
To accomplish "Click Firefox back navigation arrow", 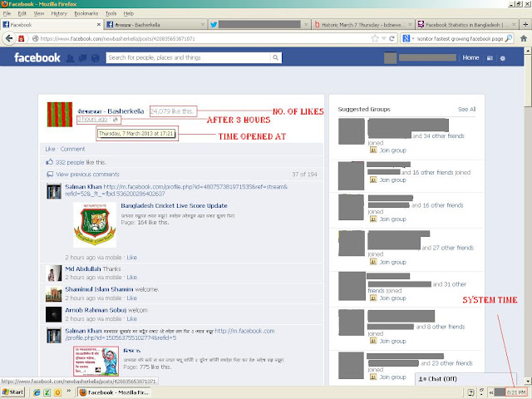I will click(x=9, y=38).
